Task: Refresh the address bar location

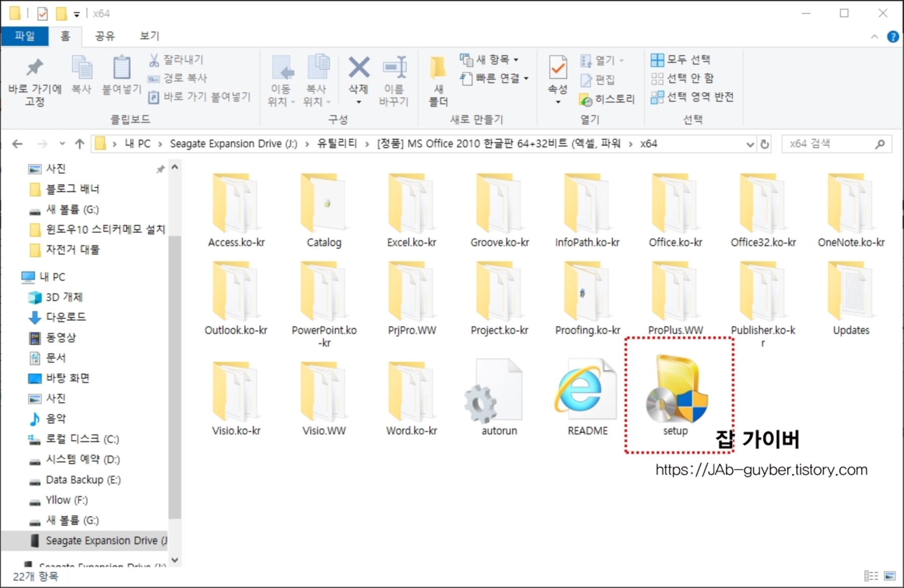Action: [x=764, y=144]
